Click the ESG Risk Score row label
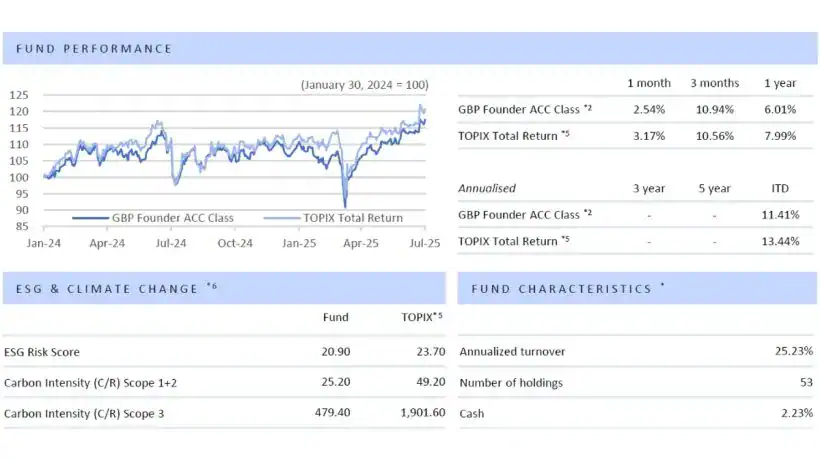 42,352
